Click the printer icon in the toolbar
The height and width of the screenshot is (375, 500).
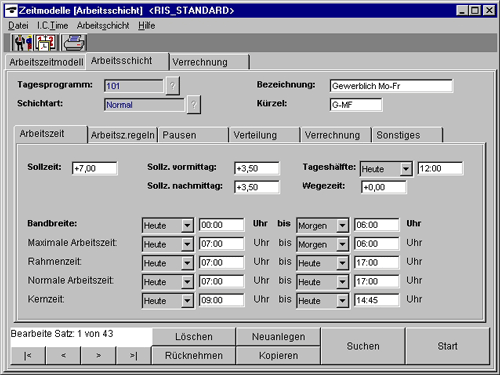click(74, 43)
